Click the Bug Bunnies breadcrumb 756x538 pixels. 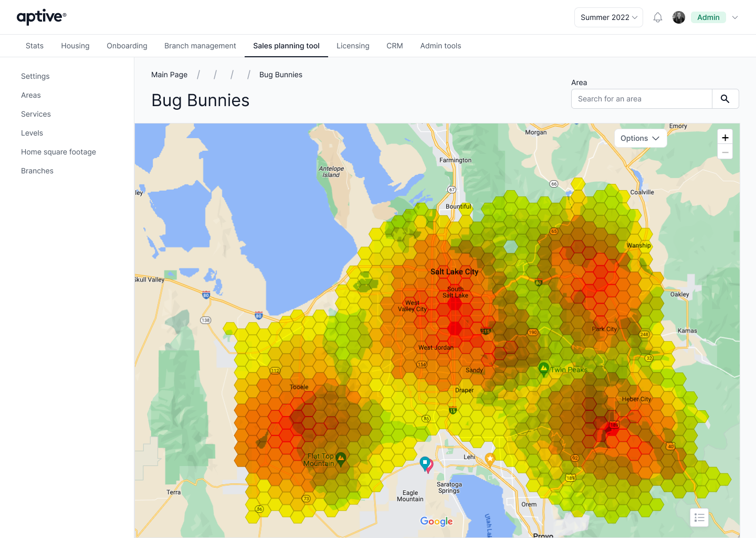[281, 75]
